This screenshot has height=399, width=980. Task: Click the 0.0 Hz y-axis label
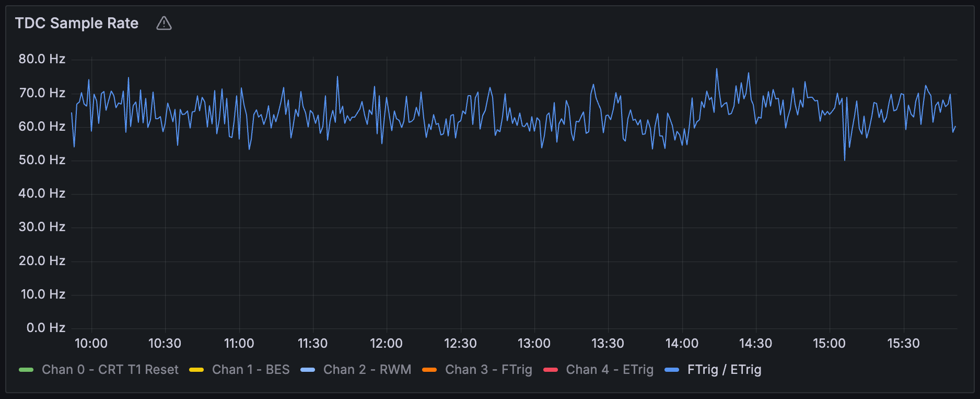click(45, 328)
